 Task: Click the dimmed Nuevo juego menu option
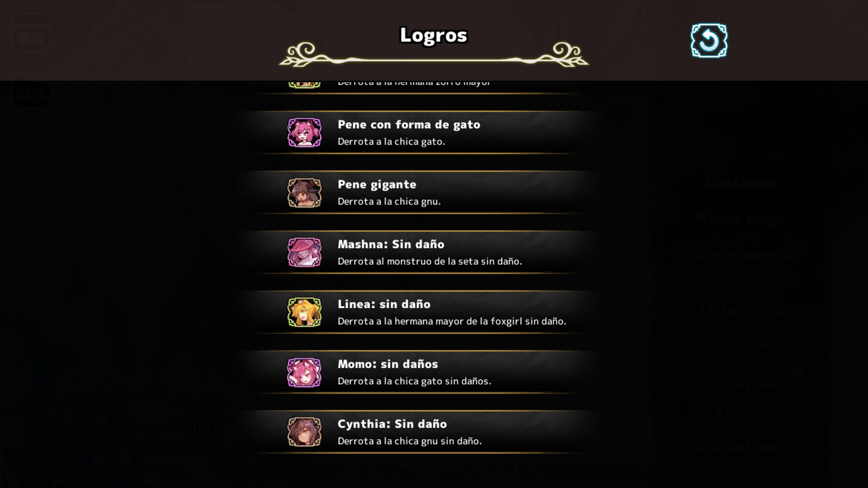click(741, 218)
